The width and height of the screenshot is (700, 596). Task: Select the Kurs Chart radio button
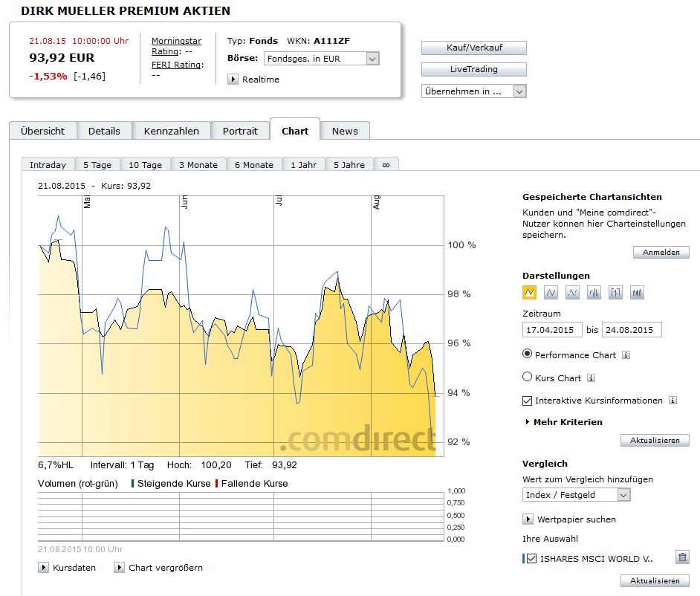528,377
